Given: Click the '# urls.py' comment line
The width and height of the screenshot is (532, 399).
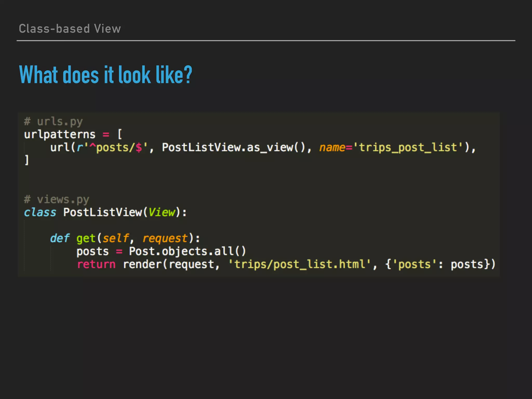Looking at the screenshot, I should click(53, 122).
